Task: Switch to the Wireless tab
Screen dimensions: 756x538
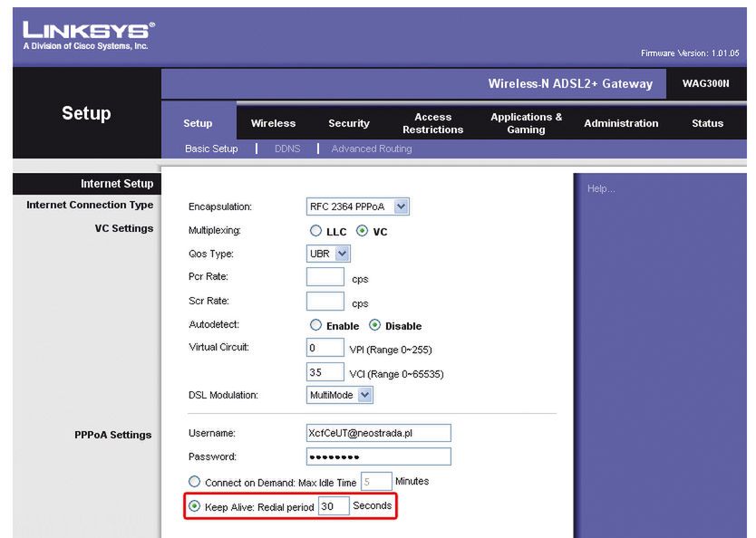Action: pos(273,123)
